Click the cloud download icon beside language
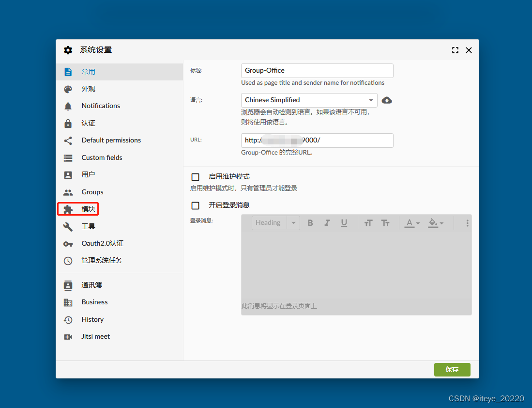The image size is (532, 408). click(x=387, y=100)
